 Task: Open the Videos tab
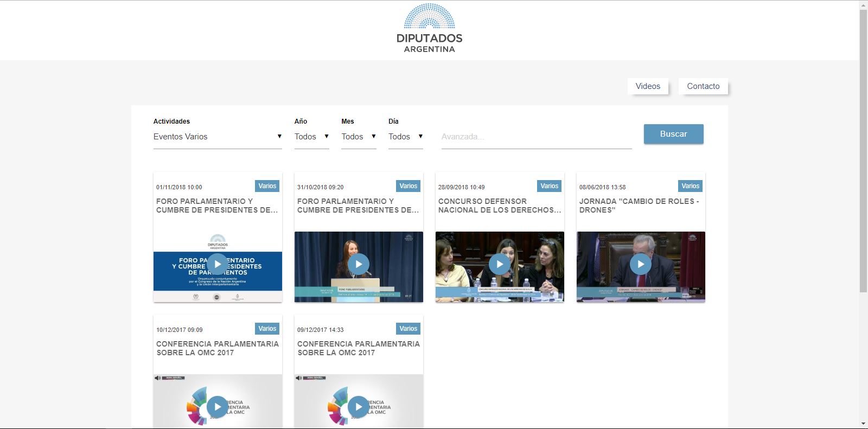(648, 86)
